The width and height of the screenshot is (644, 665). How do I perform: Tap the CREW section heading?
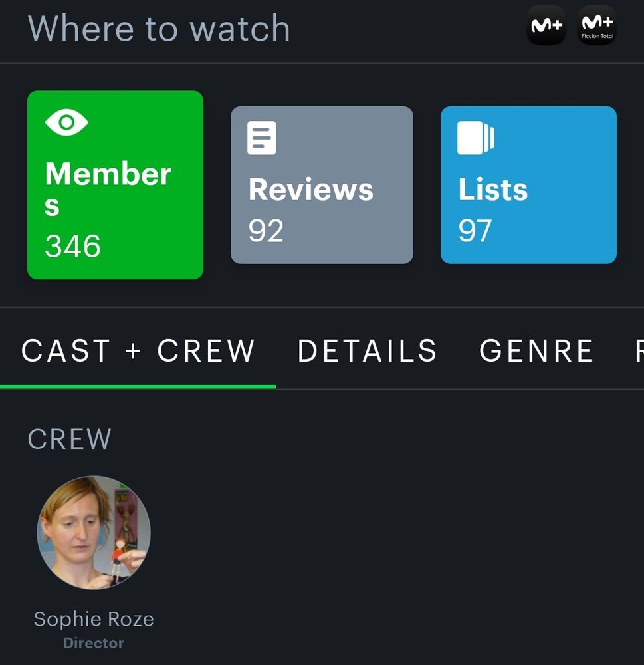[69, 440]
